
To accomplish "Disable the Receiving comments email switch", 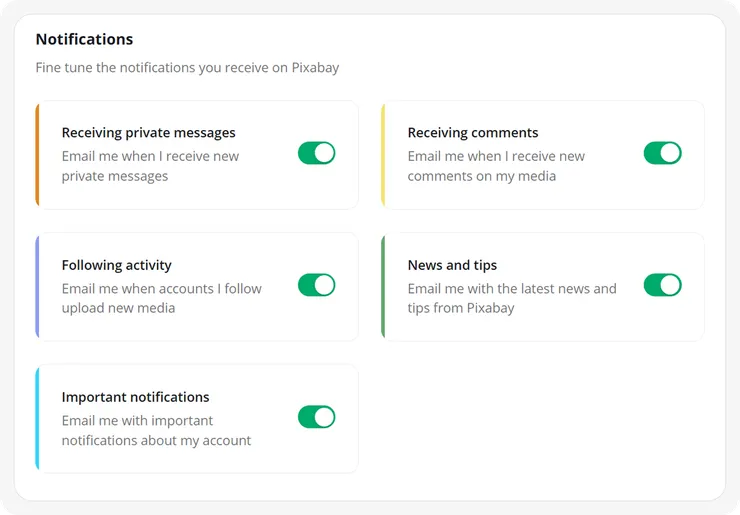I will pos(662,153).
